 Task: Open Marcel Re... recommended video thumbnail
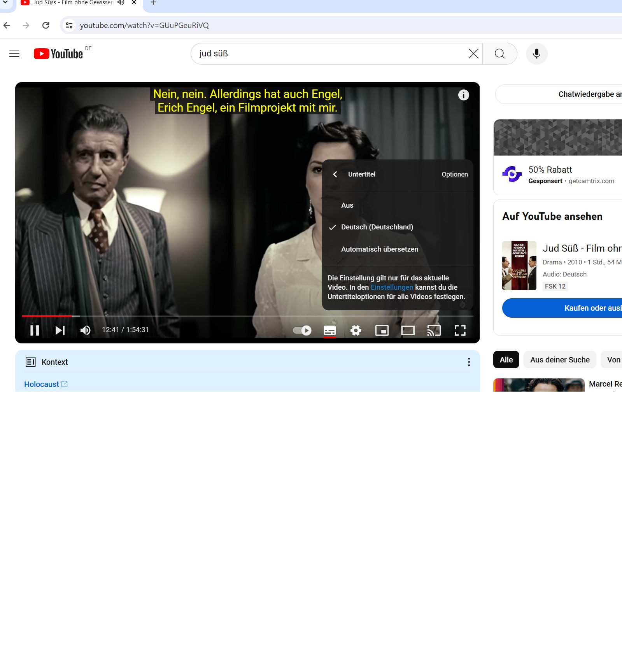click(539, 385)
